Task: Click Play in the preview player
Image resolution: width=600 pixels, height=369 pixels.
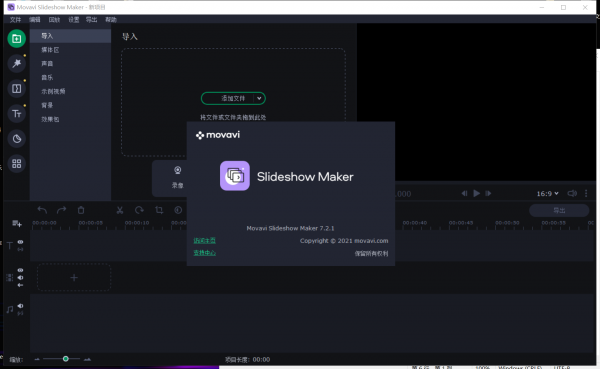Action: (x=476, y=193)
